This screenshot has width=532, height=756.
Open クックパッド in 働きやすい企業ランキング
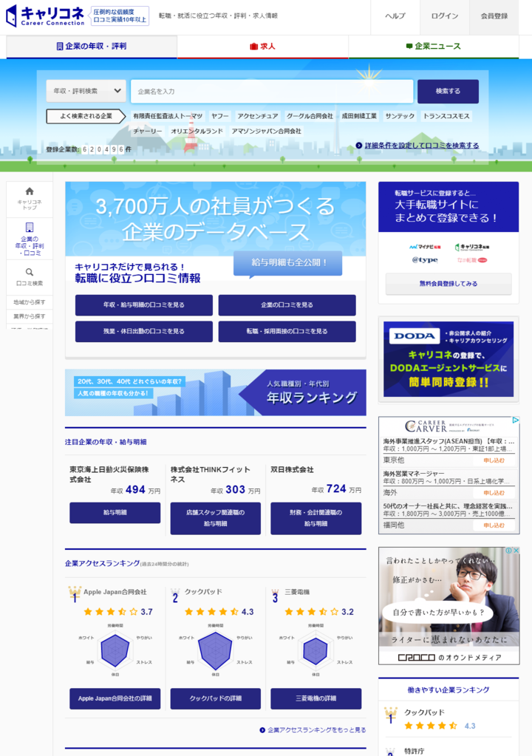pyautogui.click(x=424, y=712)
